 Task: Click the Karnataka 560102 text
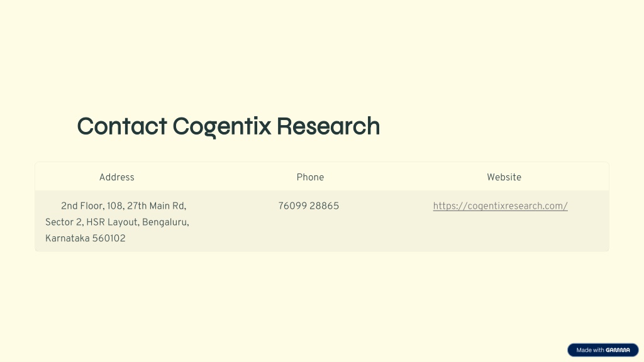click(x=86, y=238)
